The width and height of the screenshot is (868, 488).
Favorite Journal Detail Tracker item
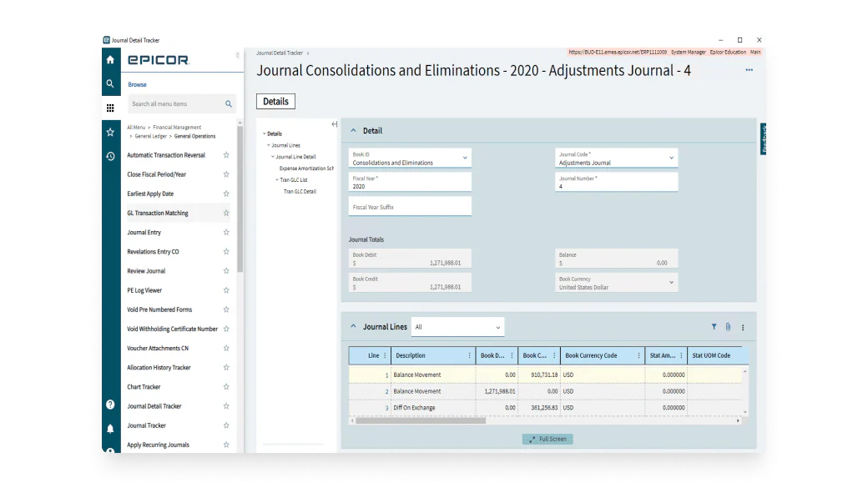226,406
